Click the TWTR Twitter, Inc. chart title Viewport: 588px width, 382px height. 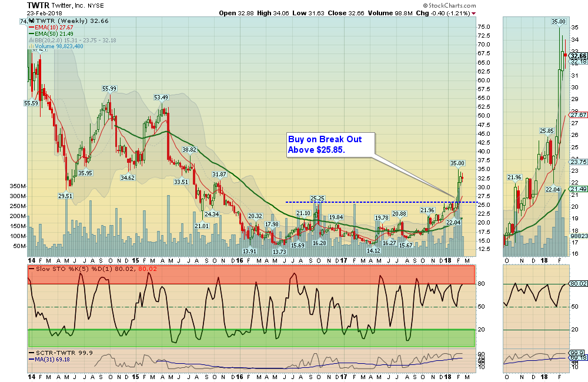pos(65,5)
